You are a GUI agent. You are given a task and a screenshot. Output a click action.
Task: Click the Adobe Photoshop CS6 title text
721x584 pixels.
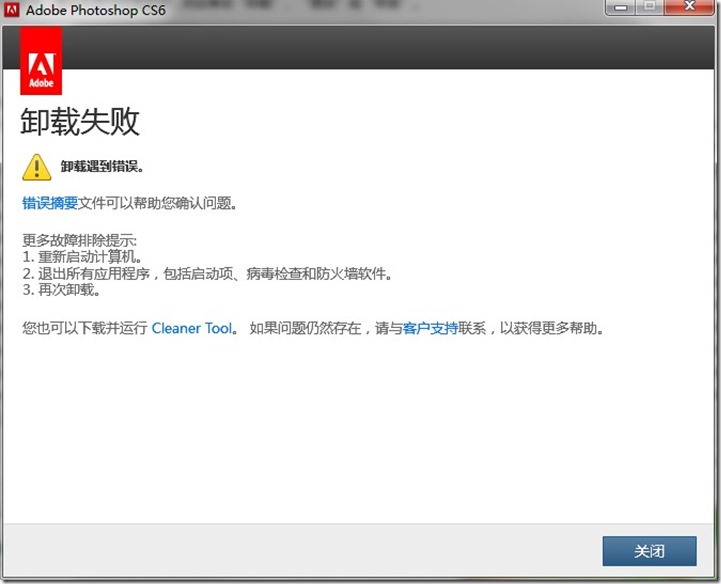click(x=96, y=10)
